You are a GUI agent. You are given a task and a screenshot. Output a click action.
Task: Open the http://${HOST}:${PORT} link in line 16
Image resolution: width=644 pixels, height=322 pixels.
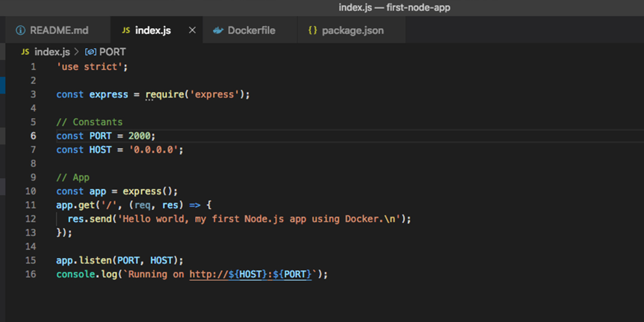tap(250, 274)
